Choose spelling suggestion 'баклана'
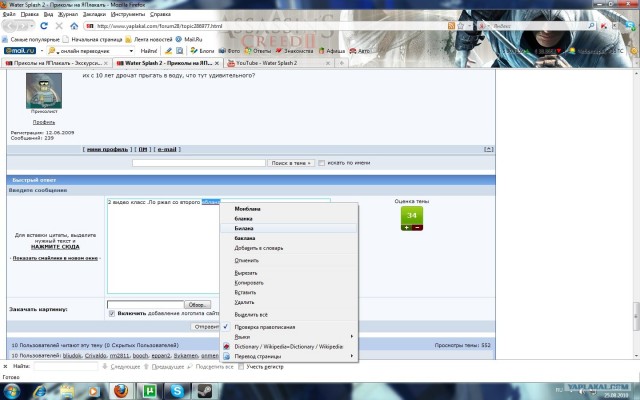Screen dimensions: 640x400 (x=289, y=238)
